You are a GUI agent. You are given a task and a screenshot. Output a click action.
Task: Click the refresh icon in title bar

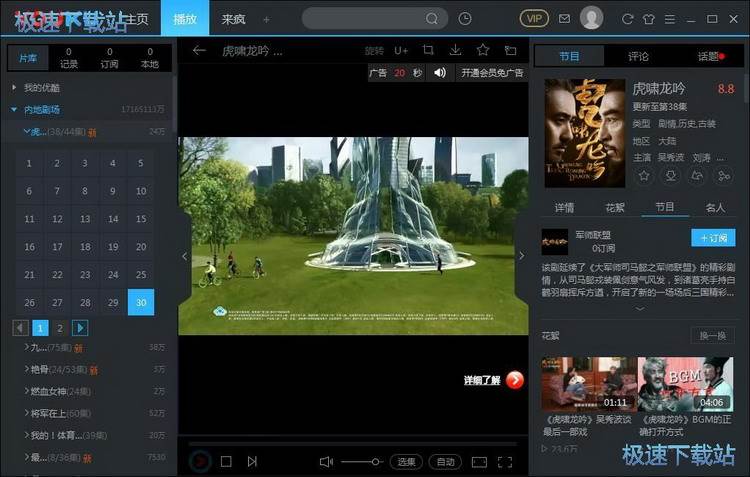pyautogui.click(x=628, y=19)
